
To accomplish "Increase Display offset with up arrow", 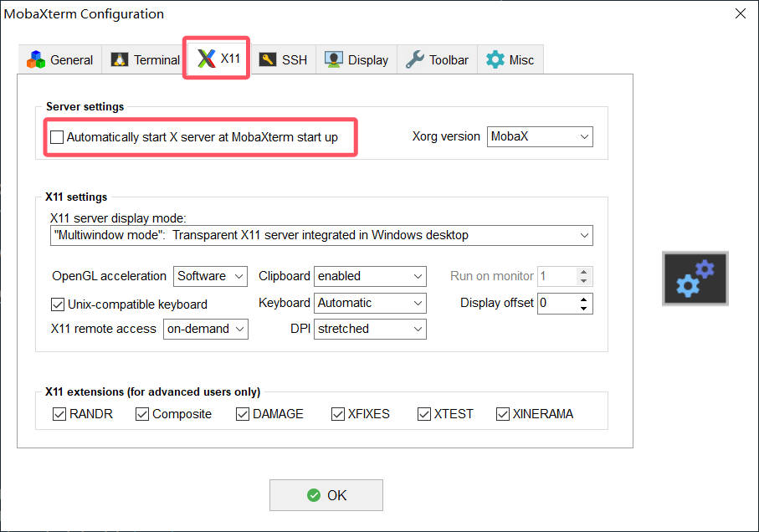I will (584, 299).
